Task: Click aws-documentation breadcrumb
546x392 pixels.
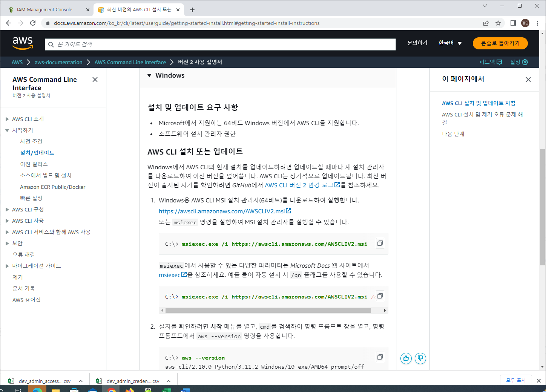Action: [58, 62]
